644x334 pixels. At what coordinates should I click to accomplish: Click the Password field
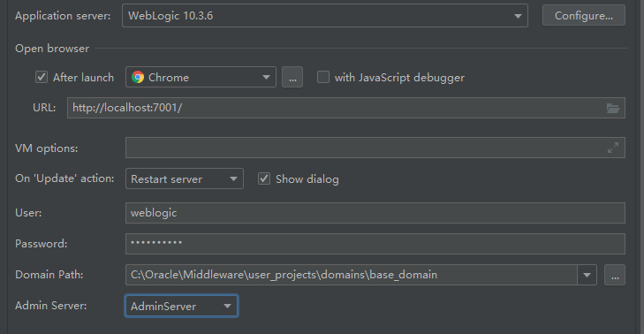click(375, 244)
